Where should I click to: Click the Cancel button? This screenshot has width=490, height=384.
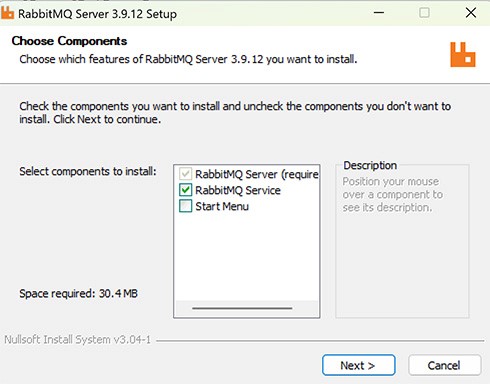(444, 365)
